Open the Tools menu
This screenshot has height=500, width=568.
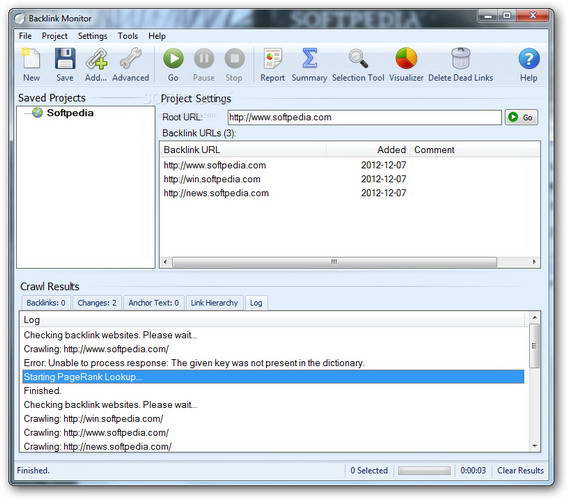[128, 36]
